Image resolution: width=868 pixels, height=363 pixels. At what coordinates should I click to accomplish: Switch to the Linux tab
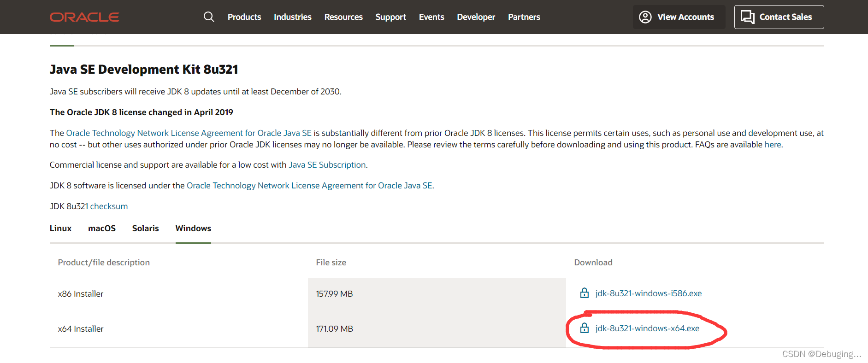click(x=60, y=228)
